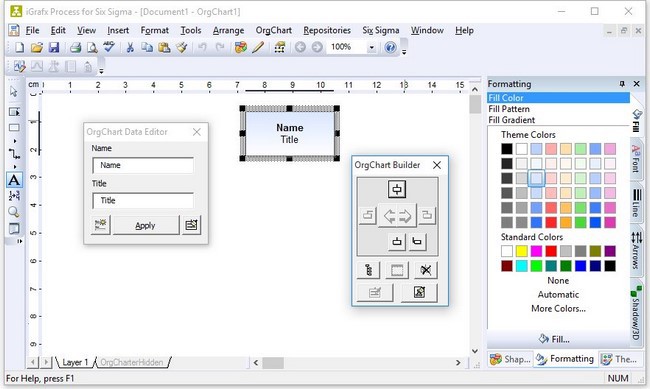Open the zoom percentage dropdown

[371, 47]
